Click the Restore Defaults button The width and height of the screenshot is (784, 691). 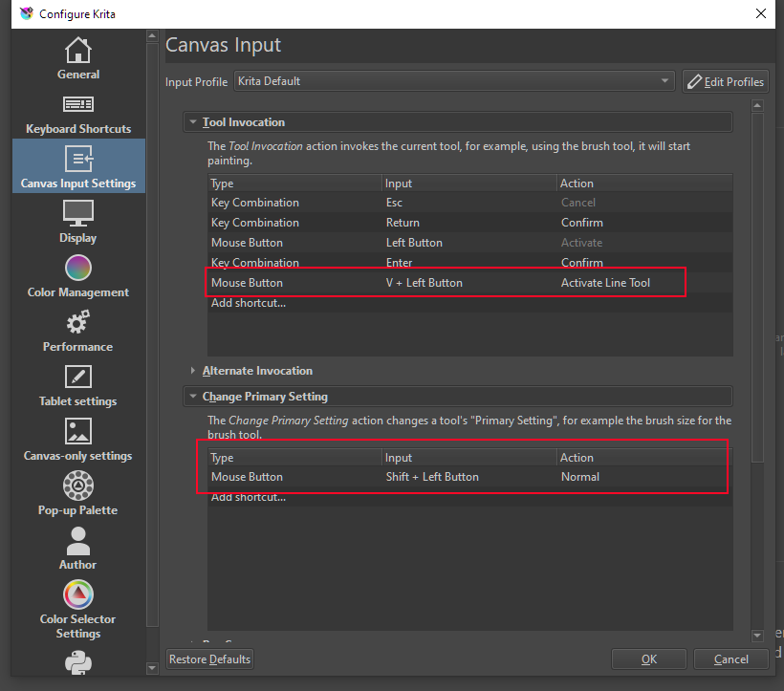point(209,659)
